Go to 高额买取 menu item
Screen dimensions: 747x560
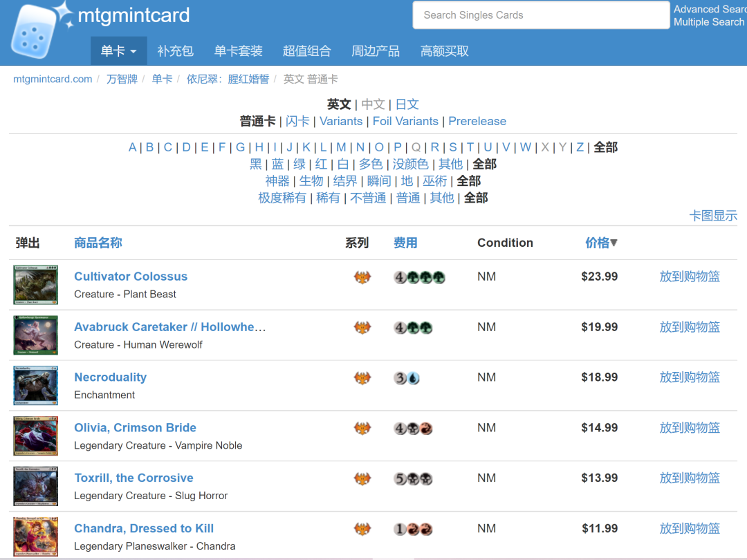(x=444, y=51)
